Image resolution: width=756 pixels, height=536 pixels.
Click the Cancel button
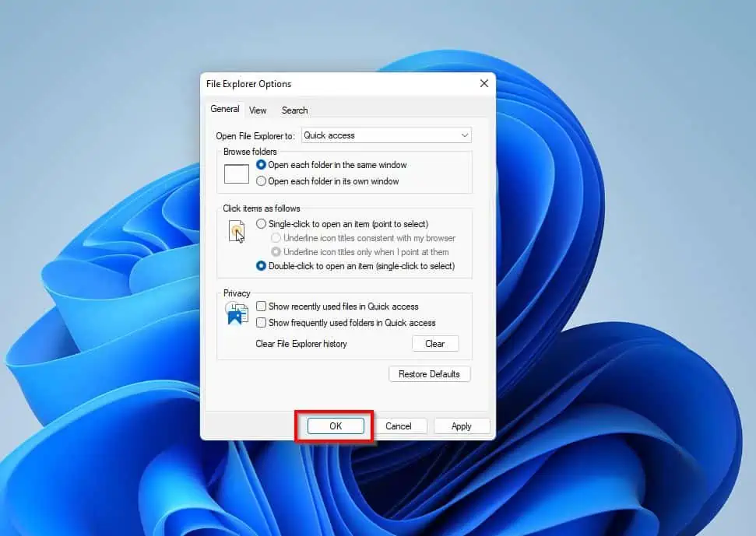pos(399,426)
